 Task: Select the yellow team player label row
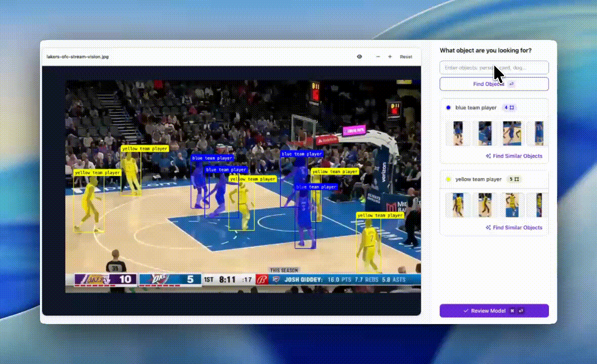click(x=478, y=179)
